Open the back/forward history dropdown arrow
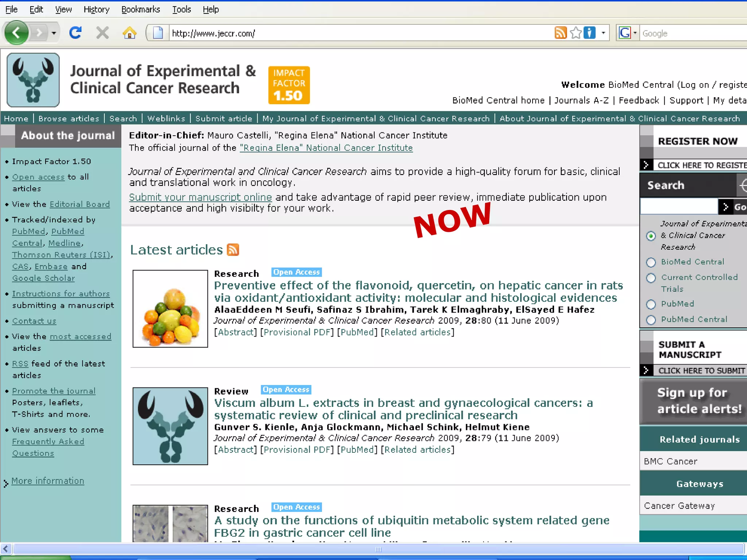747x560 pixels. point(54,33)
